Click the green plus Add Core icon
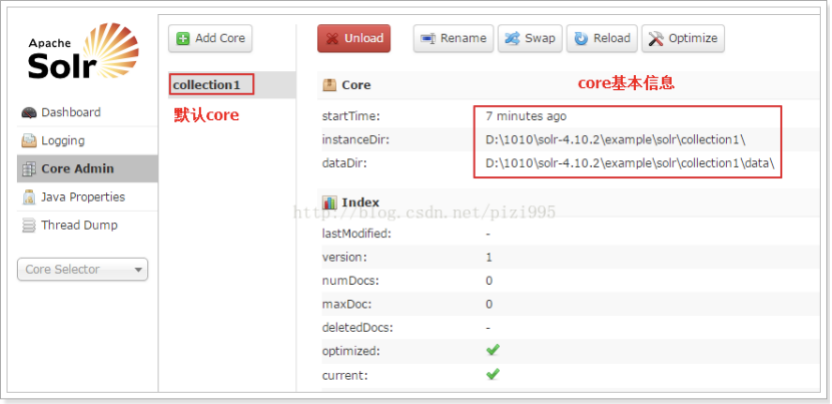 pos(183,38)
